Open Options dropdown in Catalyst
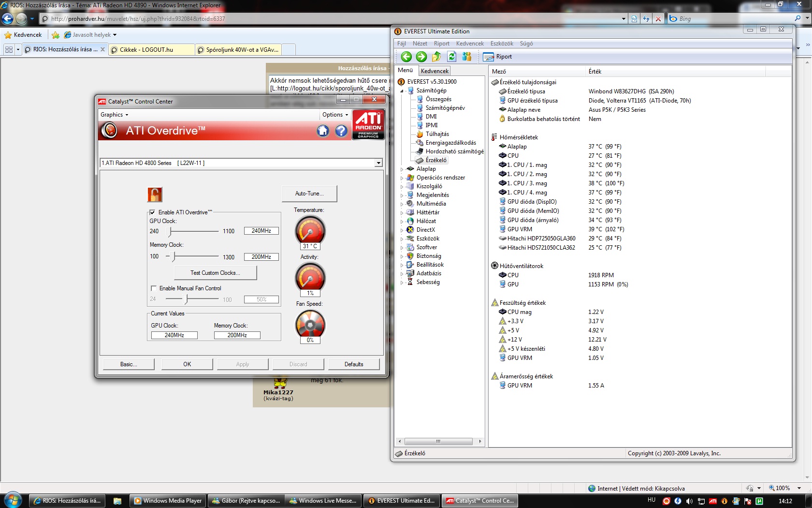 tap(335, 115)
